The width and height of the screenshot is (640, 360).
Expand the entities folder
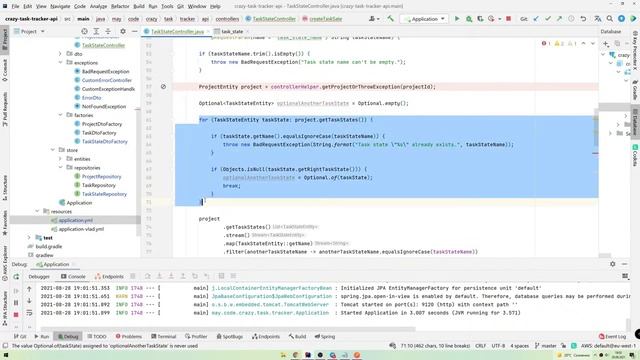pos(60,159)
